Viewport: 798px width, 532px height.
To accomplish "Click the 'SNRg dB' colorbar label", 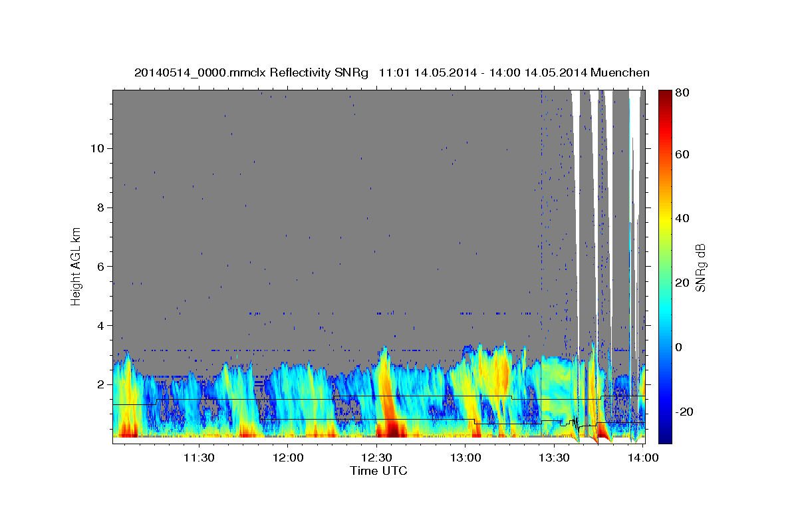I will pyautogui.click(x=700, y=267).
